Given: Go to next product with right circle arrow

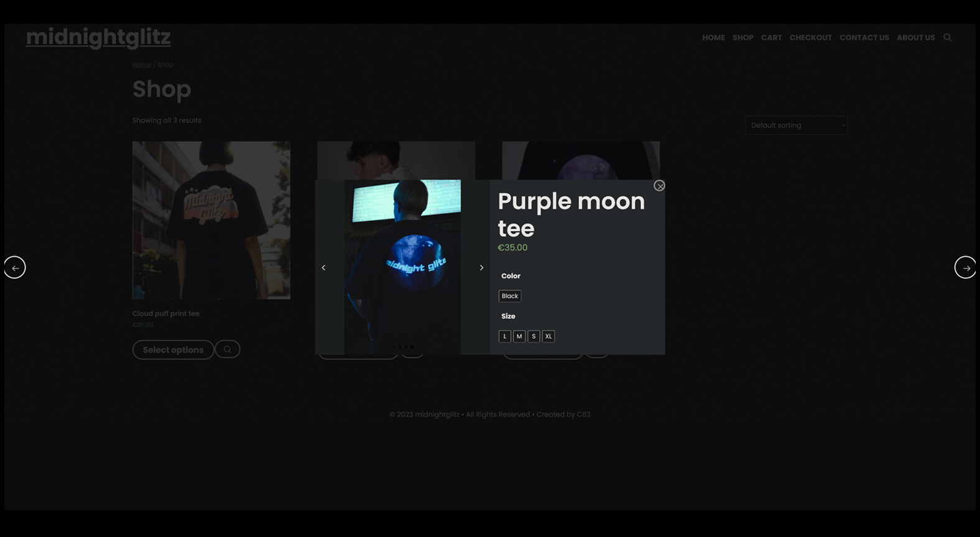Looking at the screenshot, I should point(965,268).
